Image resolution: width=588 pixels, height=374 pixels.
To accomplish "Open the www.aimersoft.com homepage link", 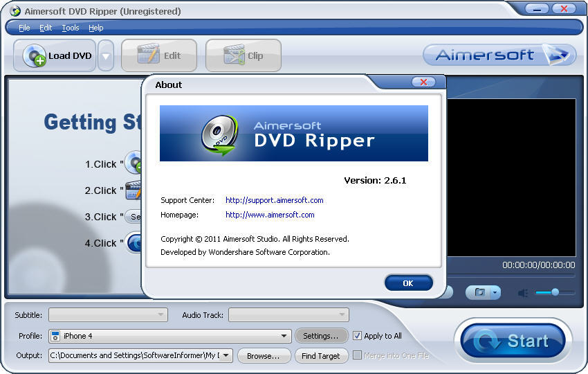I will click(x=270, y=215).
